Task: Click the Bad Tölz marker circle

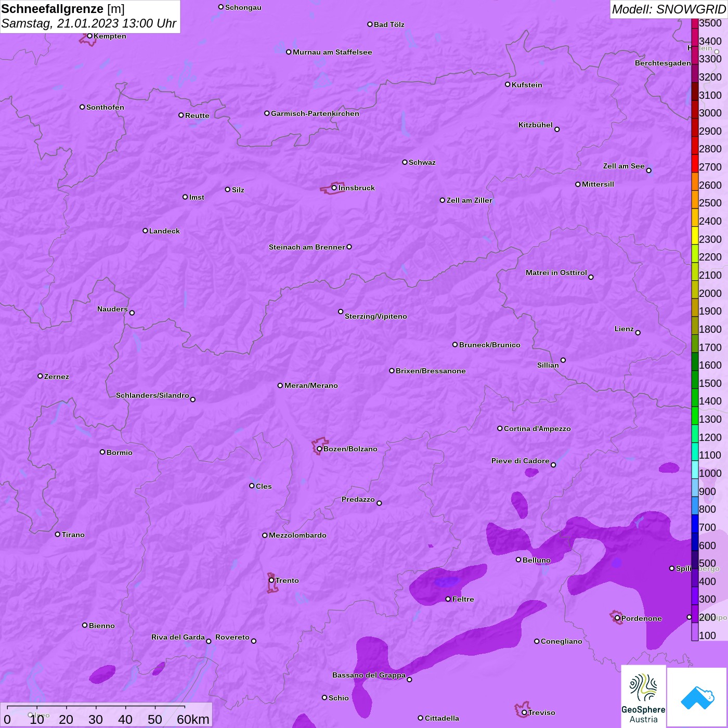Action: click(x=370, y=24)
